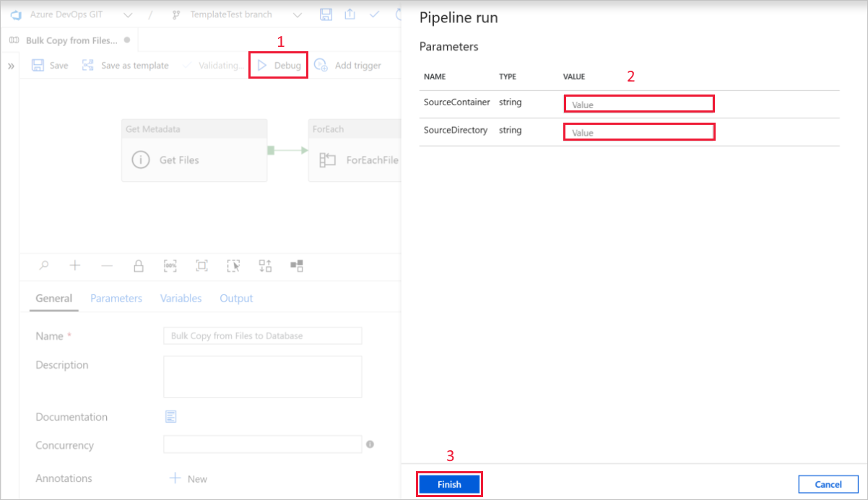Click the Validating checkmark item
This screenshot has height=500, width=868.
[x=213, y=66]
